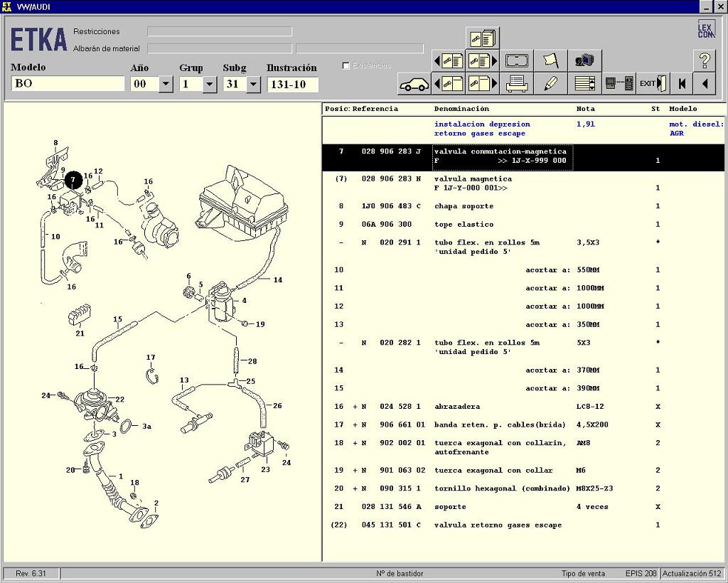Screen dimensions: 728x583
Task: Open the multi-page illustration overview icon
Action: pos(483,38)
